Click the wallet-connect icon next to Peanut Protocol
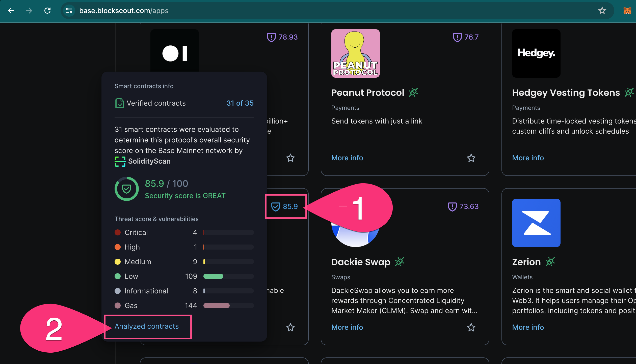The height and width of the screenshot is (364, 636). tap(413, 93)
